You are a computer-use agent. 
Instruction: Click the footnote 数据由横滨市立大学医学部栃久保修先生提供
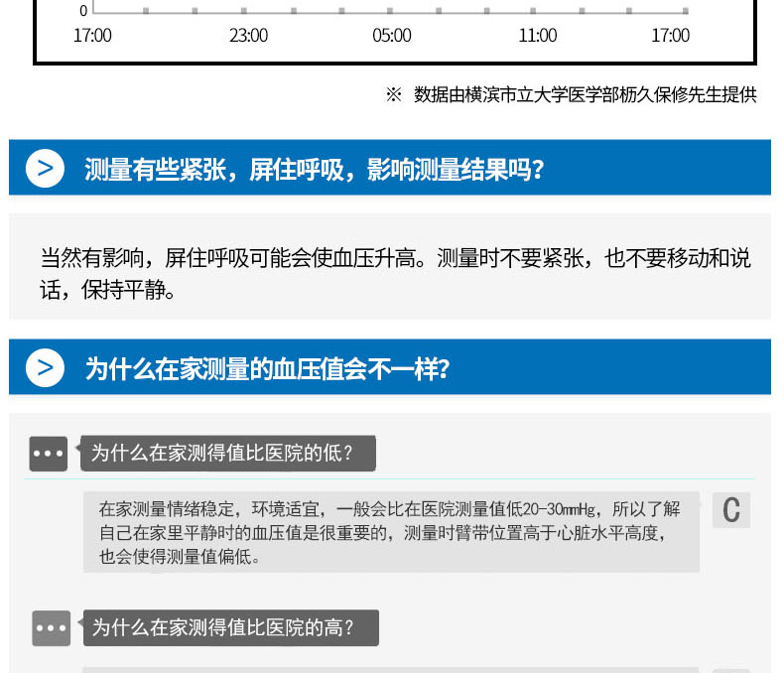click(585, 94)
